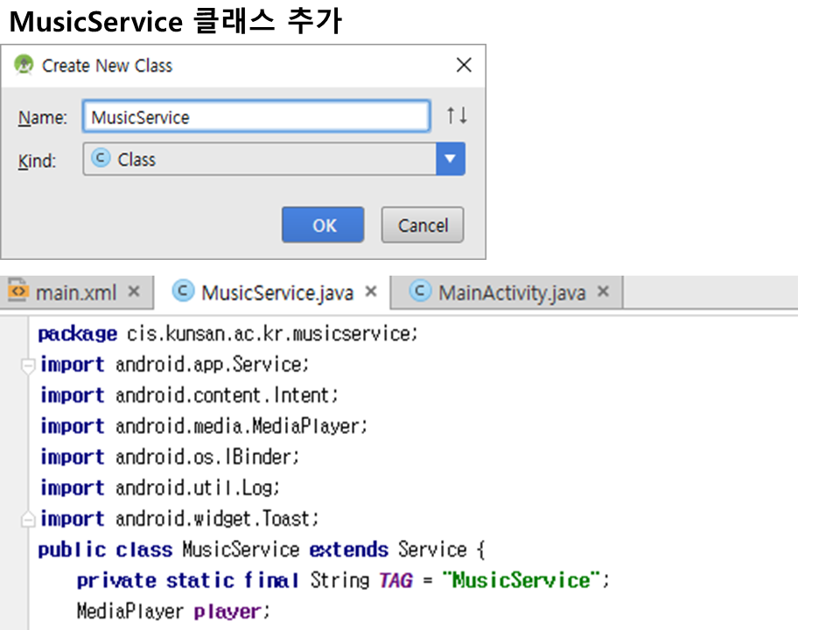This screenshot has height=630, width=840.
Task: Click the Android Studio icon in dialog title
Action: point(24,66)
